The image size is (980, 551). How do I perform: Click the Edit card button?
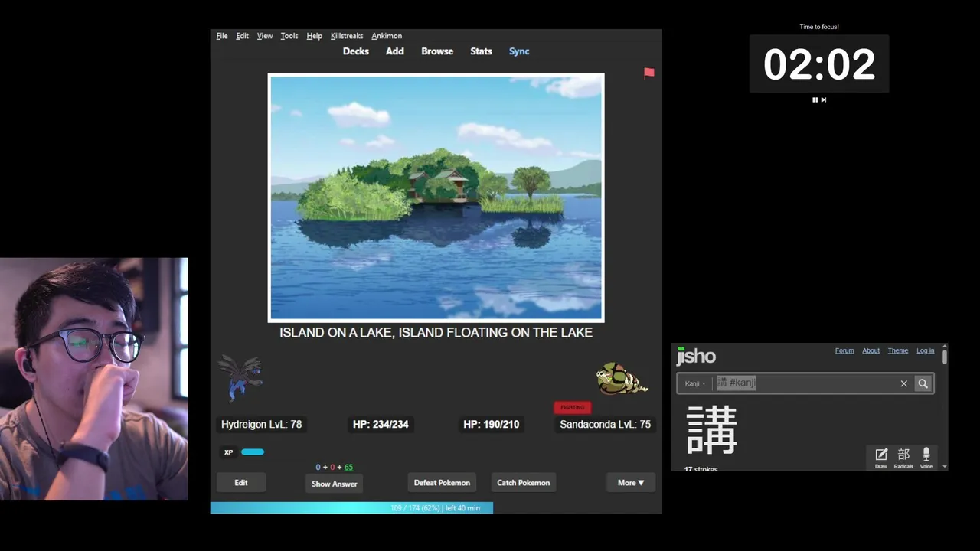point(241,482)
